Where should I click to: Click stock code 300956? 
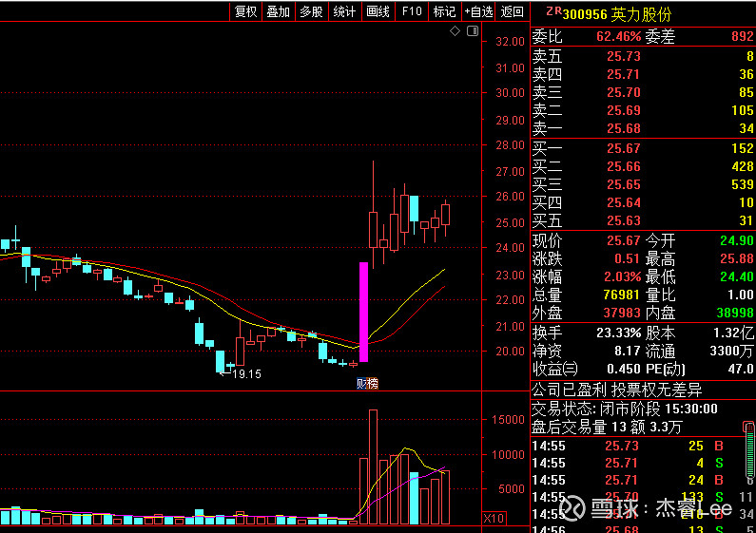pos(585,15)
